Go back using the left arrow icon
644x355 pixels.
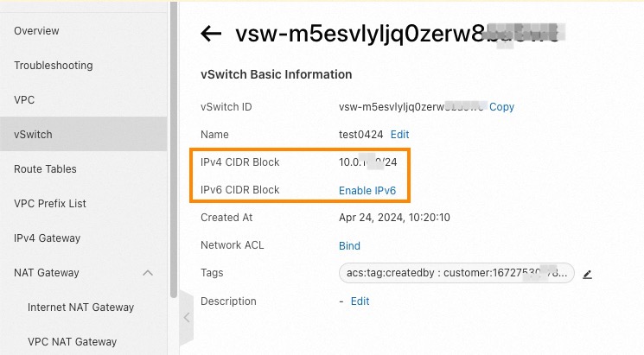211,34
